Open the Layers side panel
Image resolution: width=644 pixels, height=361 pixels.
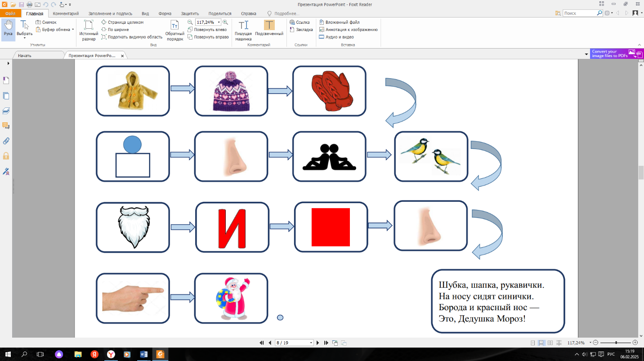[x=6, y=111]
